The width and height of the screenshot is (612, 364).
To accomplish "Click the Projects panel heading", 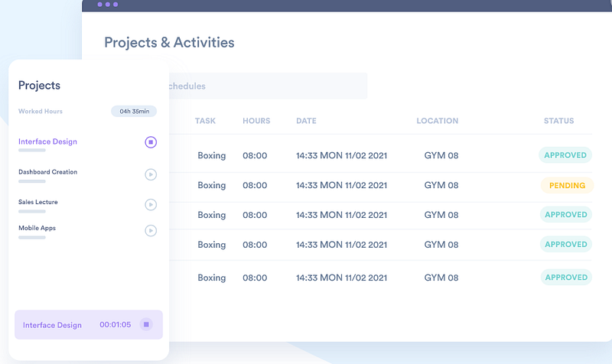I will (39, 85).
